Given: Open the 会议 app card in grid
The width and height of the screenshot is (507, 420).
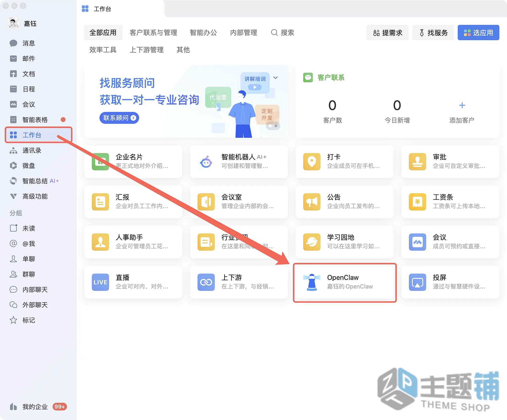Looking at the screenshot, I should (x=450, y=242).
